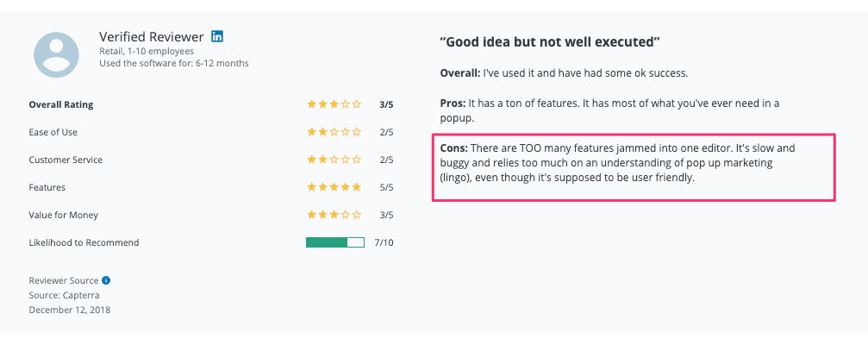This screenshot has height=339, width=868.
Task: Click the Features five-star rating
Action: (334, 187)
